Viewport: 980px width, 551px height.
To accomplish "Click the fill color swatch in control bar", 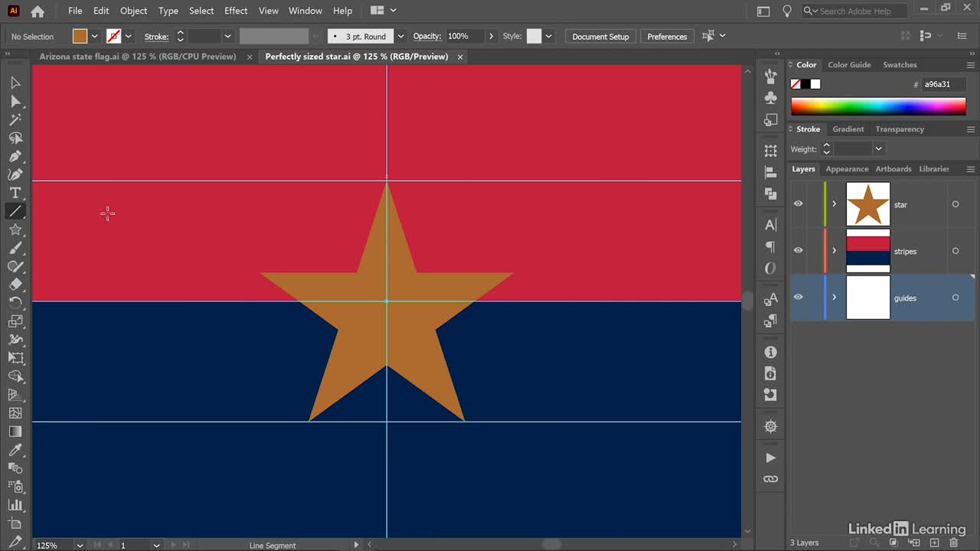I will click(x=80, y=36).
